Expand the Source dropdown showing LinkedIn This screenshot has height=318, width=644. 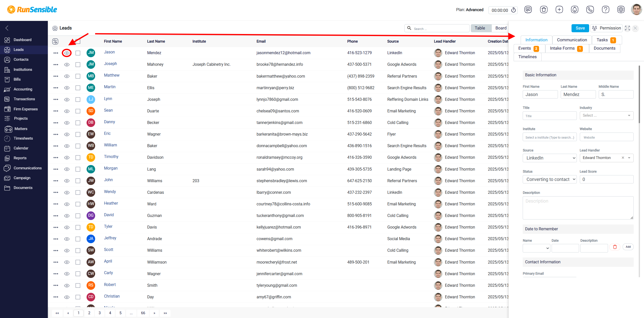(549, 158)
